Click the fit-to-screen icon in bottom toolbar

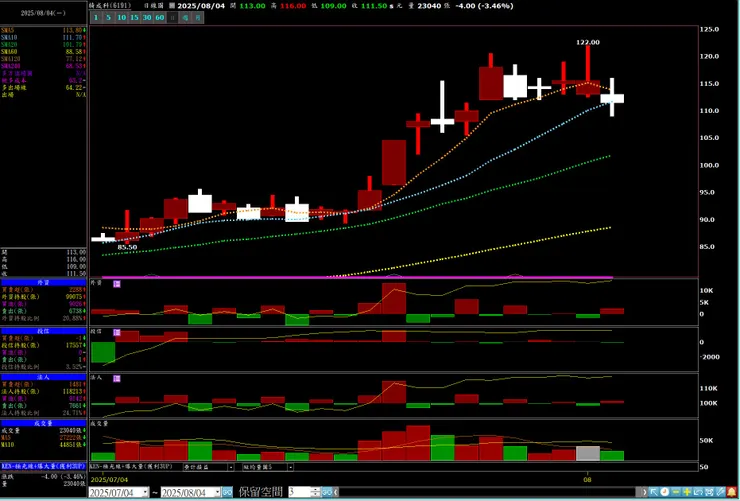[709, 492]
